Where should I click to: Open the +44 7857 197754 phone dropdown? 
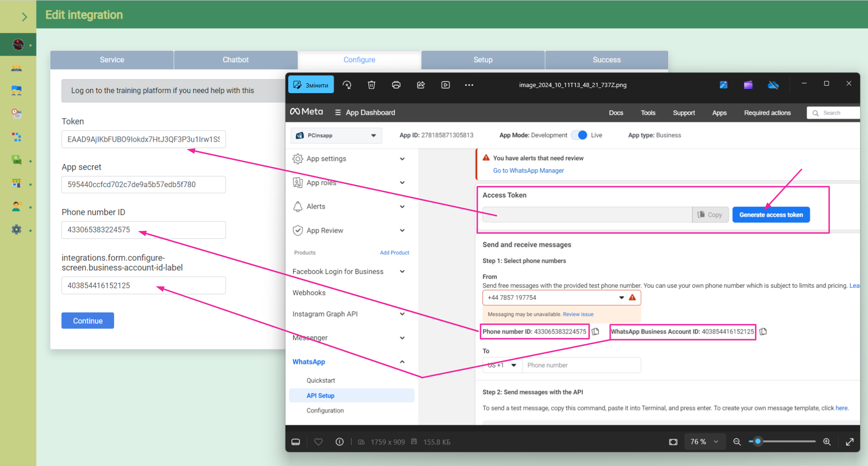[x=562, y=298]
